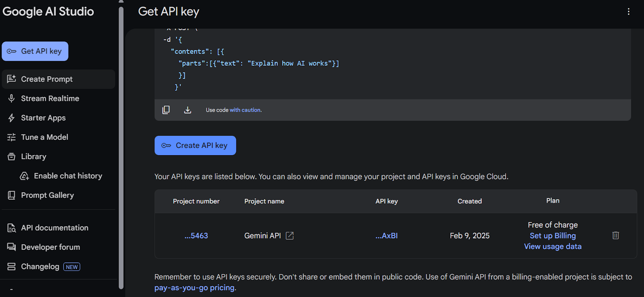Click the Feb 9, 2025 created date
644x297 pixels.
coord(470,236)
